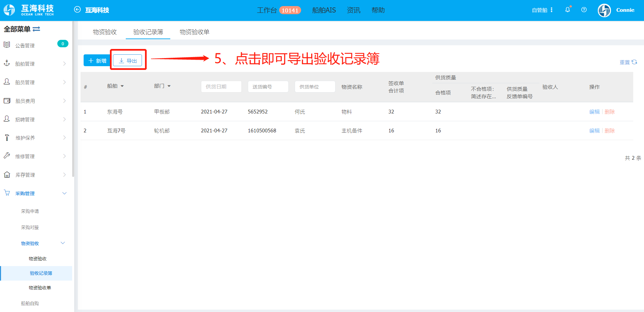
Task: Expand the 船员管理 menu chevron
Action: (x=64, y=82)
